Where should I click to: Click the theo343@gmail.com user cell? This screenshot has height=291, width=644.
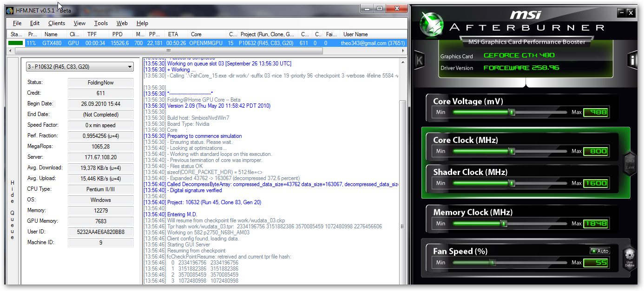pos(373,43)
